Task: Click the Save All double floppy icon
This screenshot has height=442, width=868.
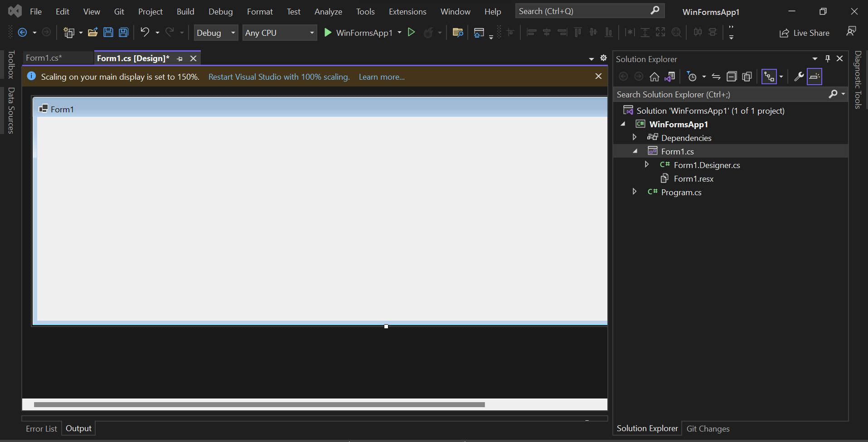Action: click(x=124, y=33)
